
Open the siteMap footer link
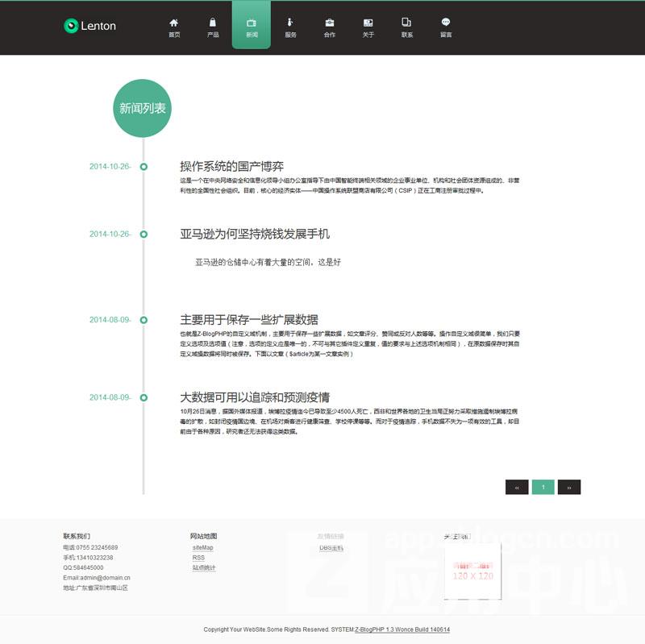point(202,547)
